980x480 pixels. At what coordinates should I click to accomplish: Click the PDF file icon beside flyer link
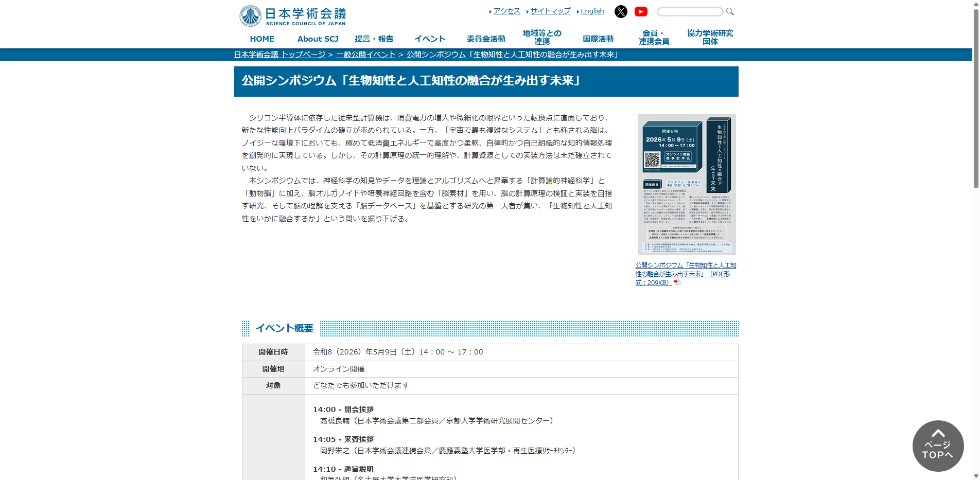[677, 282]
